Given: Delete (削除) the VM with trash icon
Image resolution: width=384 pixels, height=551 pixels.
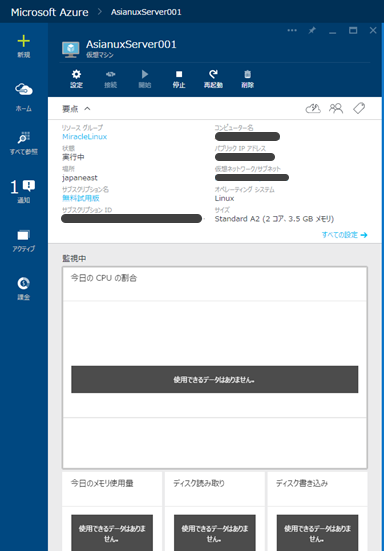Looking at the screenshot, I should point(247,79).
